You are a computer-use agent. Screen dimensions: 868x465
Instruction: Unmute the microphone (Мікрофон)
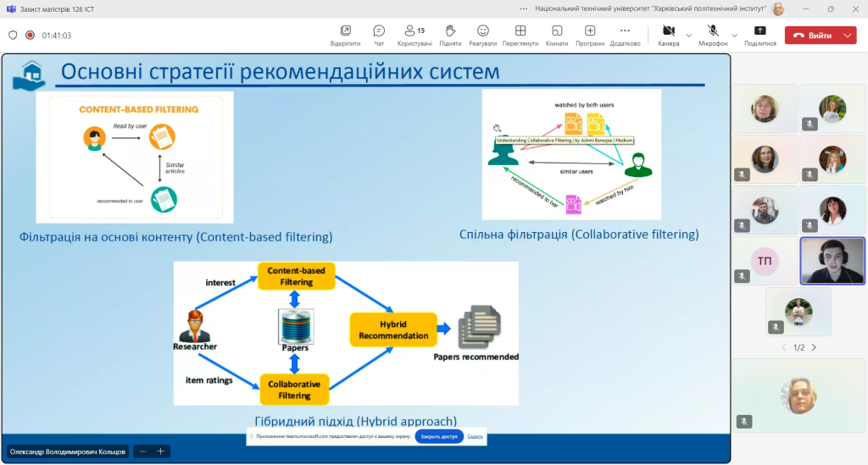click(x=713, y=35)
